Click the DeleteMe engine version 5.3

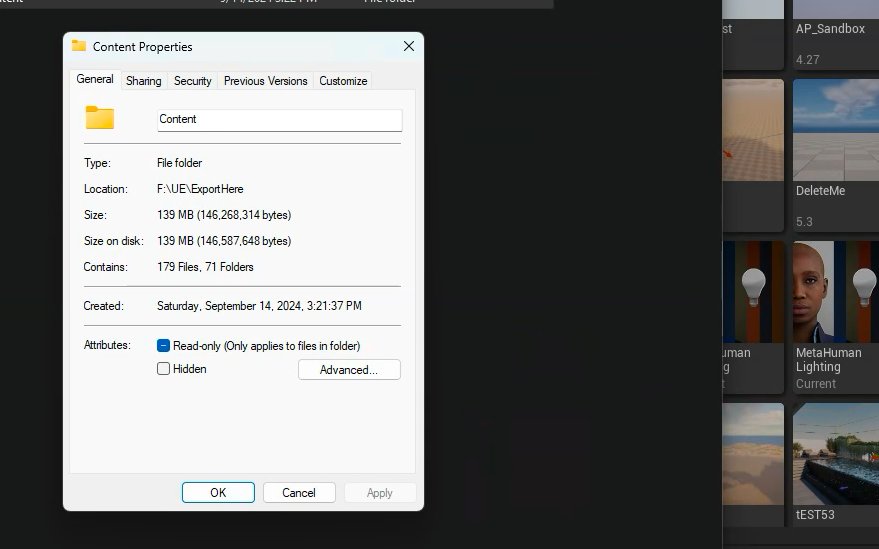(x=804, y=222)
